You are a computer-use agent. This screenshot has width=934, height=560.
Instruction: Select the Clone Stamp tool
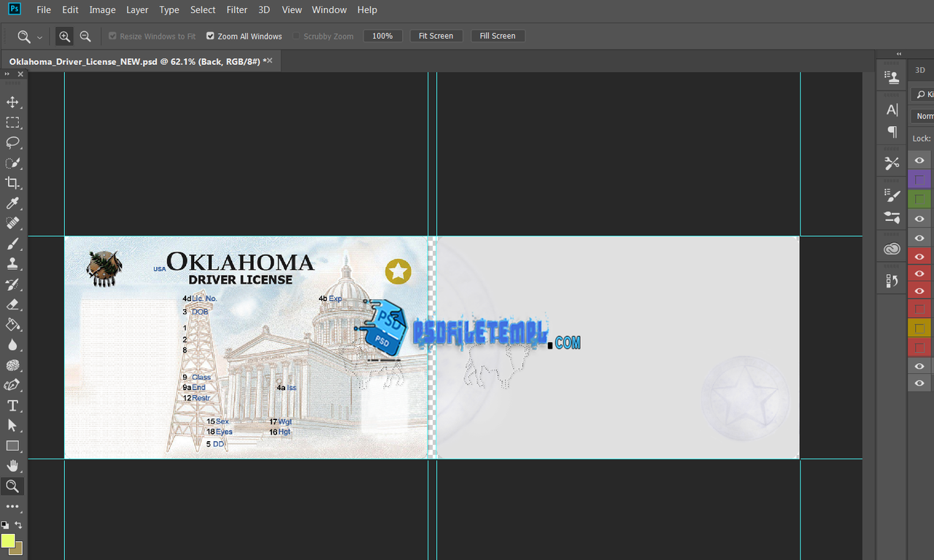click(12, 264)
